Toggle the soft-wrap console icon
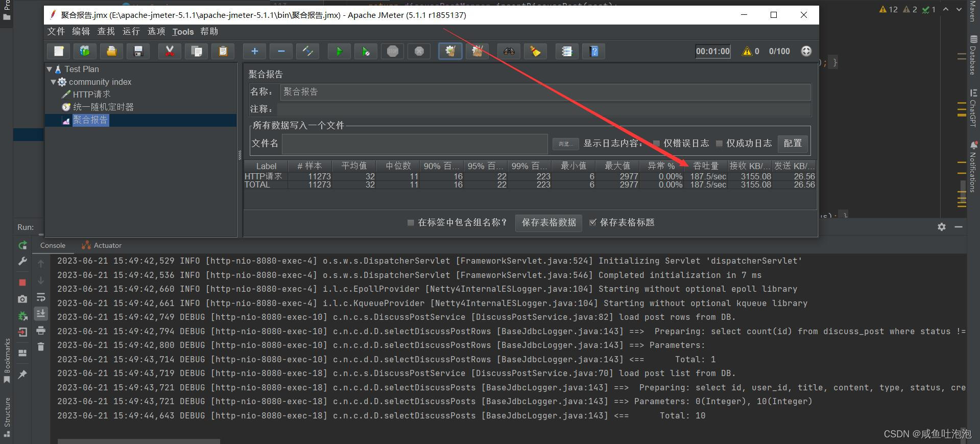 tap(41, 297)
